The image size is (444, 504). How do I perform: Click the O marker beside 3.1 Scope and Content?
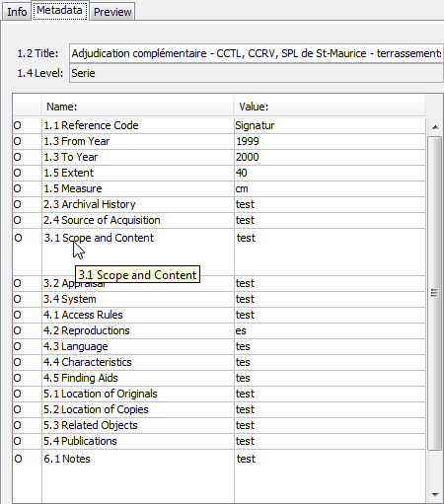[x=19, y=238]
